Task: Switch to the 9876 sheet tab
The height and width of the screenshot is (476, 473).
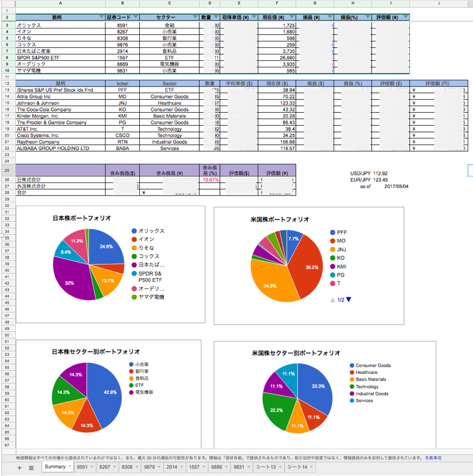Action: pyautogui.click(x=152, y=467)
